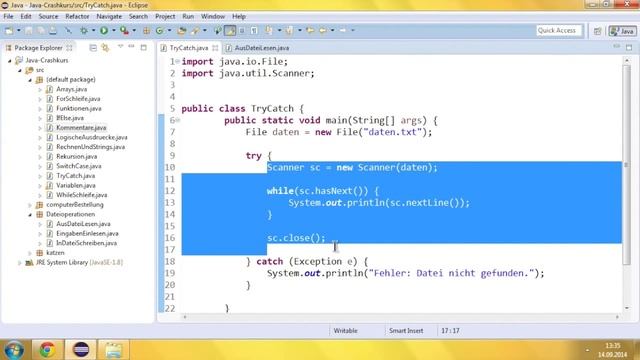Click the Next Annotation icon
640x360 pixels.
(x=269, y=31)
